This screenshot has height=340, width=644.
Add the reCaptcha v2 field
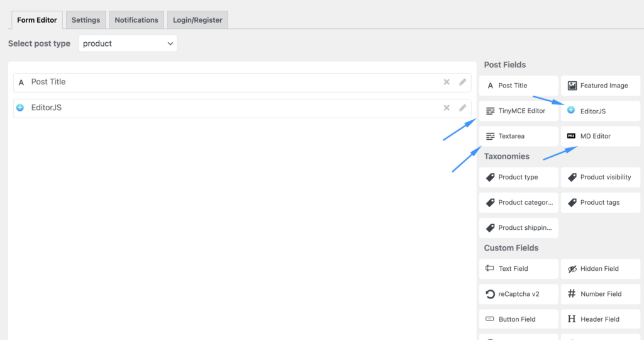(x=518, y=294)
